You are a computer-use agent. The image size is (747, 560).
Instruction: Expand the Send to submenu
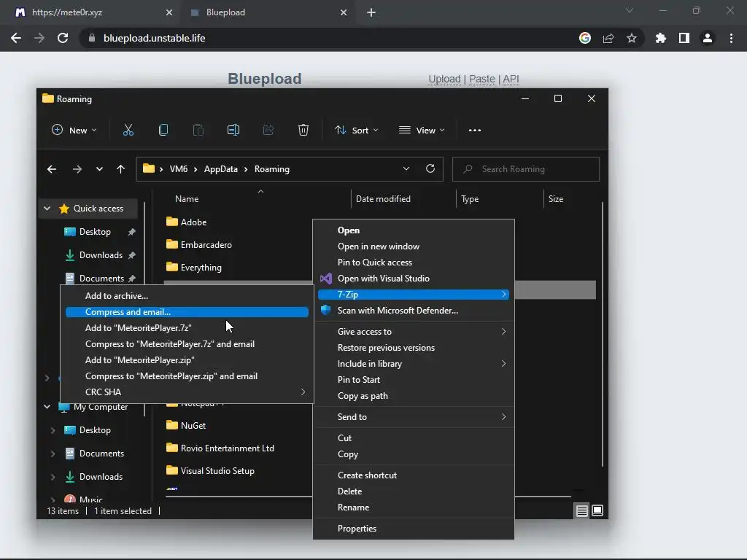[414, 416]
